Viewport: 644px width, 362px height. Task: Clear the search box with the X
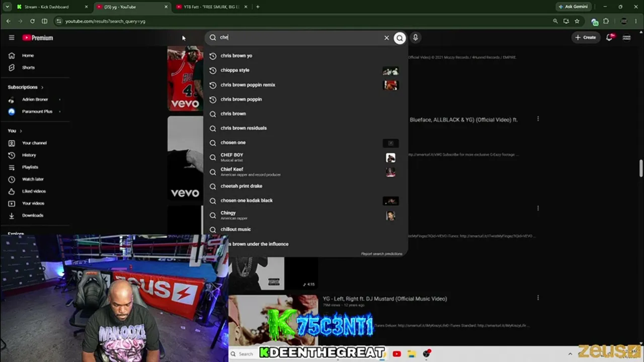(386, 38)
